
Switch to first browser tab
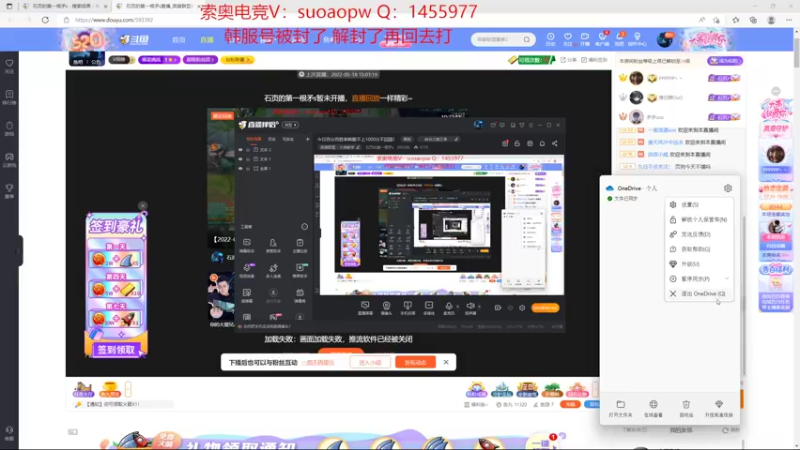click(64, 6)
